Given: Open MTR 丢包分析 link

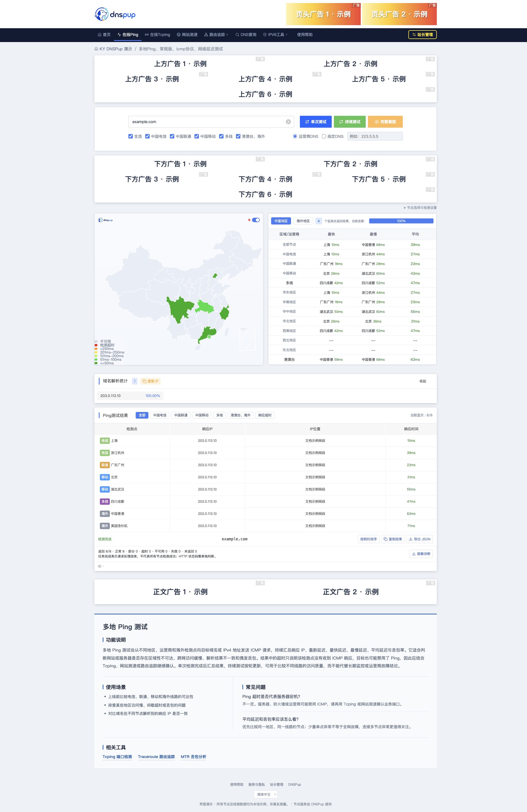Looking at the screenshot, I should coord(193,757).
